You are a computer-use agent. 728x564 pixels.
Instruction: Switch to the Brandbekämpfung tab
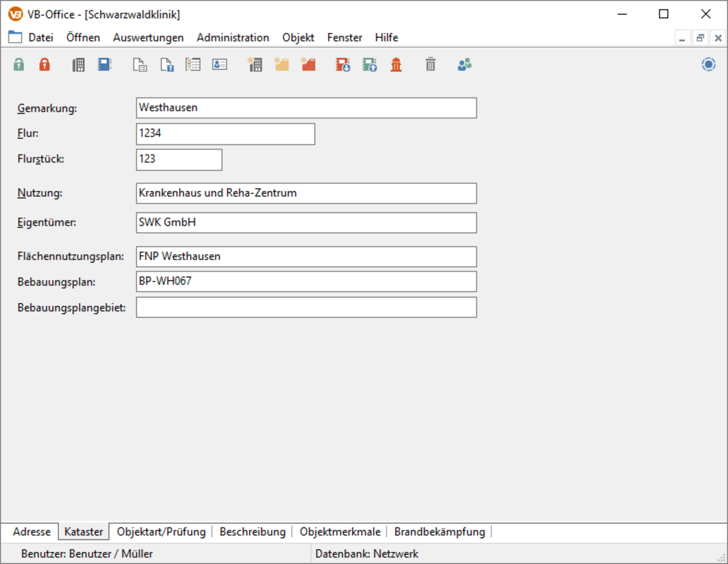pos(439,532)
